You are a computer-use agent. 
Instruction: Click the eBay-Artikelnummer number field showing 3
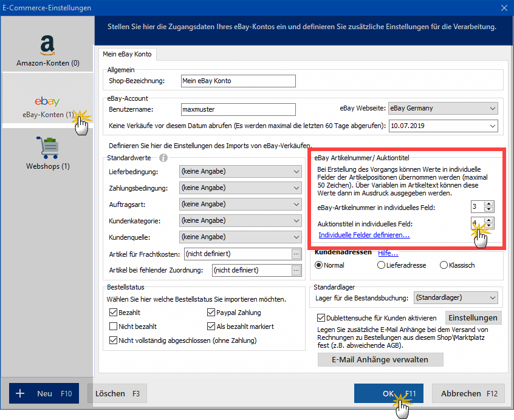(478, 206)
